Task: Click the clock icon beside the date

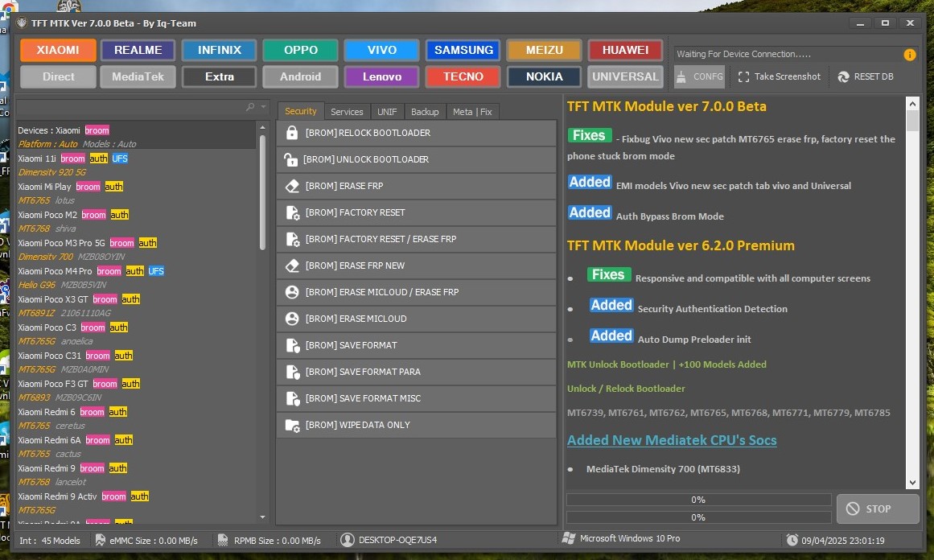Action: tap(792, 540)
